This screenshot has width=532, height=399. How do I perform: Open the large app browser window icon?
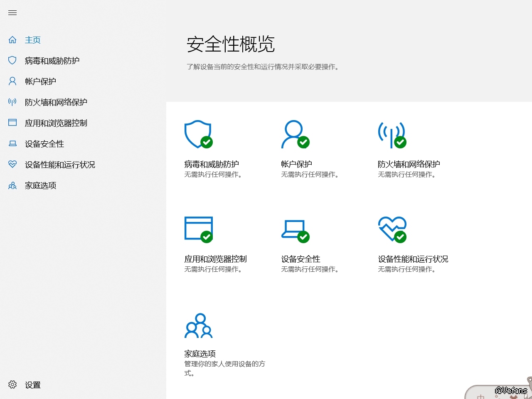pyautogui.click(x=199, y=229)
